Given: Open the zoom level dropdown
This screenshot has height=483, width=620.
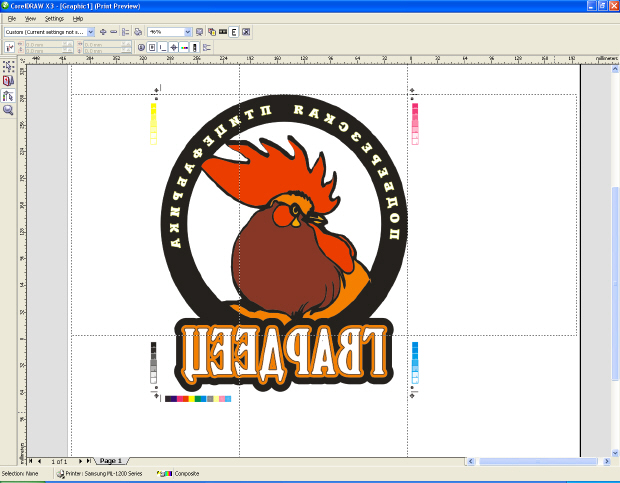Looking at the screenshot, I should click(187, 32).
